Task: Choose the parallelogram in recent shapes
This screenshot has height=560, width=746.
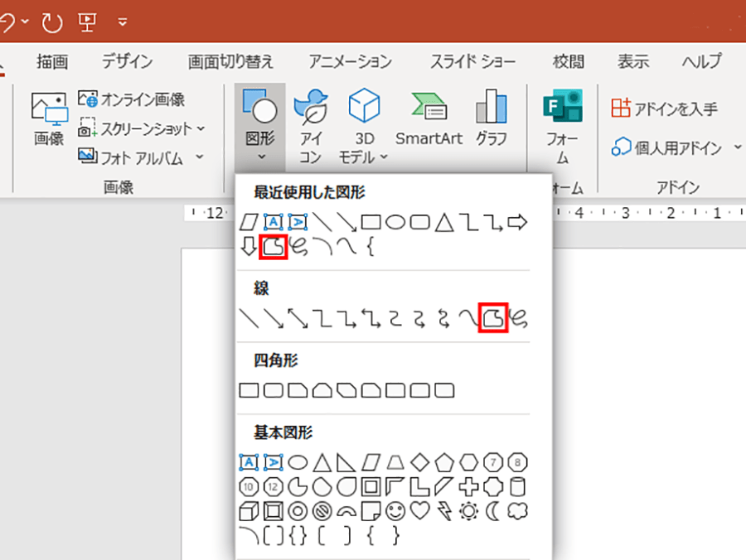Action: pos(249,222)
